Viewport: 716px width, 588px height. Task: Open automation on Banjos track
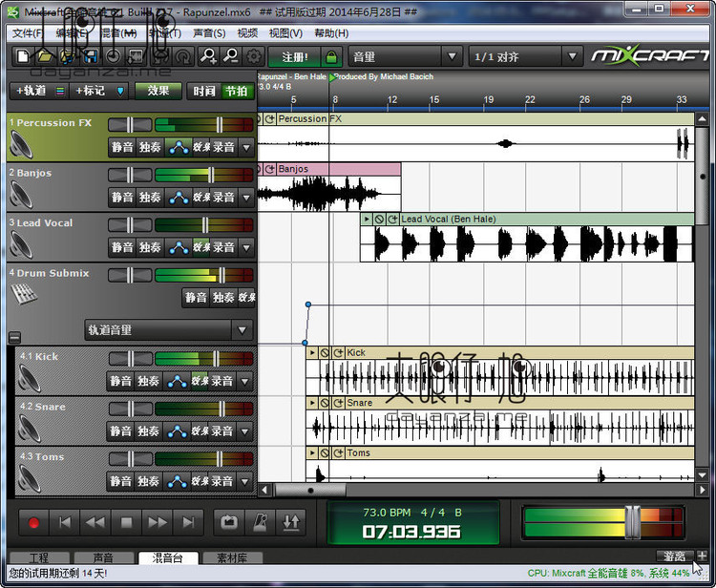pyautogui.click(x=179, y=198)
